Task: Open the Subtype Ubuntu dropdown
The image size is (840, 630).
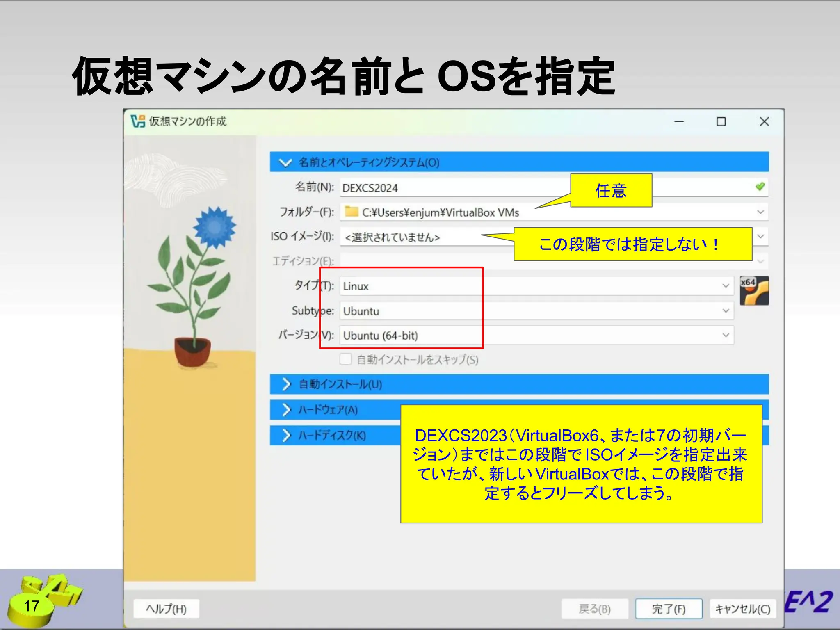Action: [536, 310]
